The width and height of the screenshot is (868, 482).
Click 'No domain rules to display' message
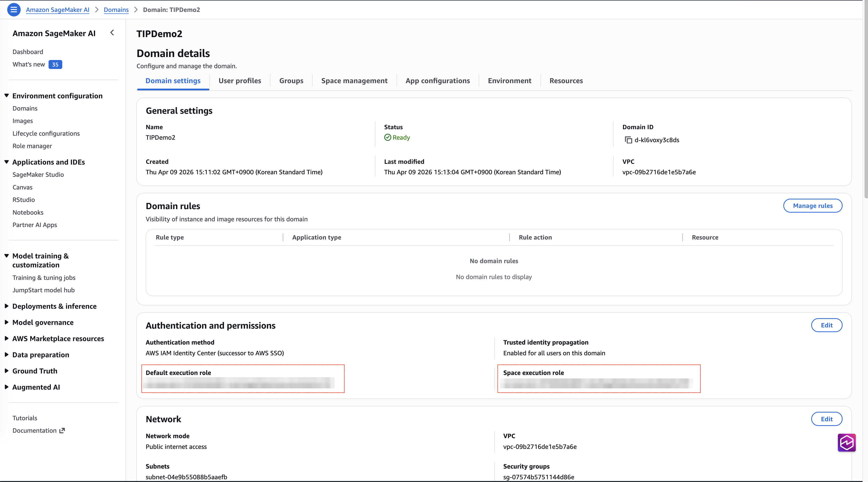point(494,277)
